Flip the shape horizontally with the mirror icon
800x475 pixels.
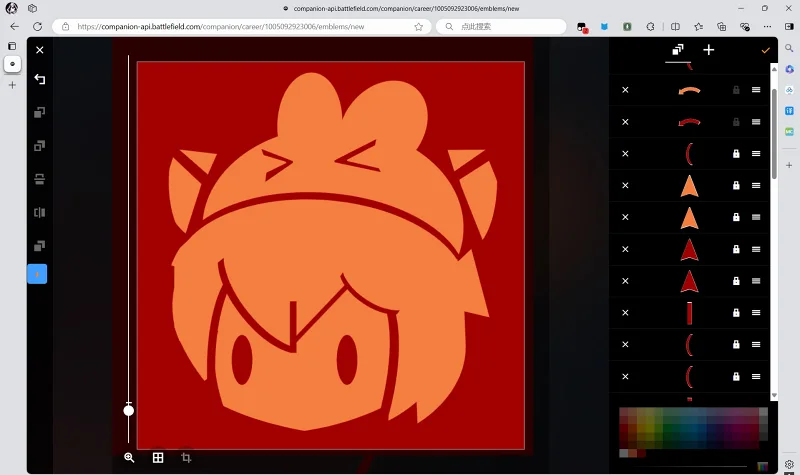click(x=39, y=212)
